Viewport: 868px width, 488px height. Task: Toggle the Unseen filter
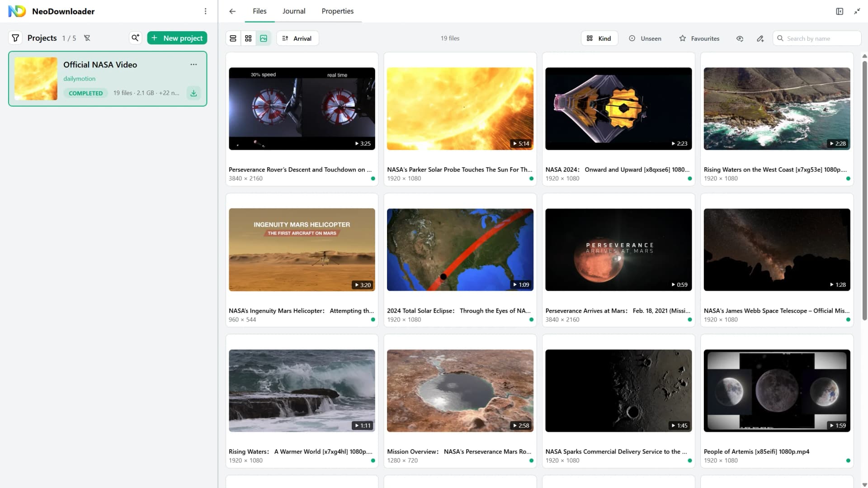click(645, 38)
